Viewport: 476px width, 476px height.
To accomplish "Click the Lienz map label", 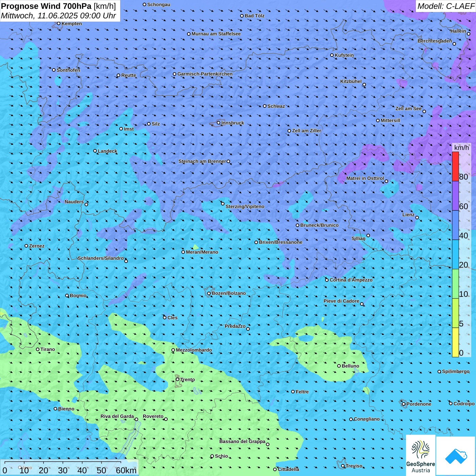I will pos(408,215).
